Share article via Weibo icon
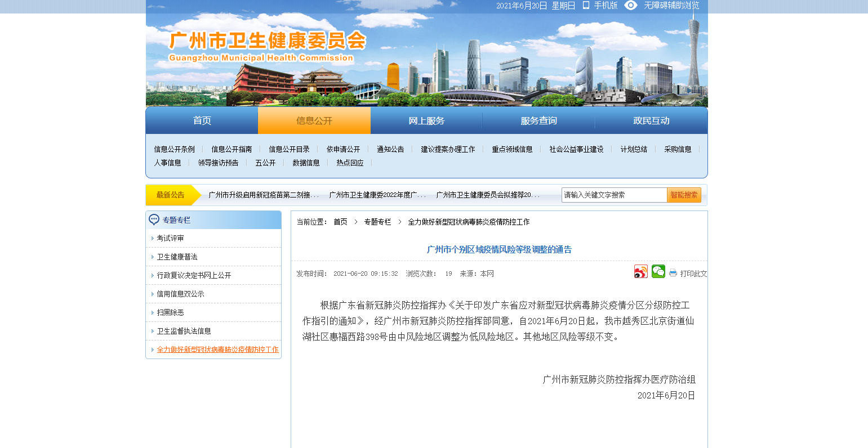The height and width of the screenshot is (448, 868). point(640,272)
